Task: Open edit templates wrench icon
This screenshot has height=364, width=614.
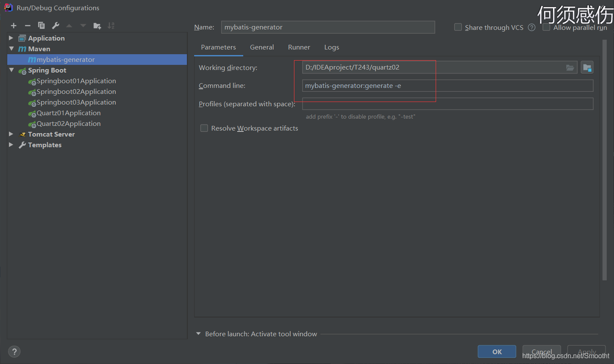Action: tap(55, 26)
